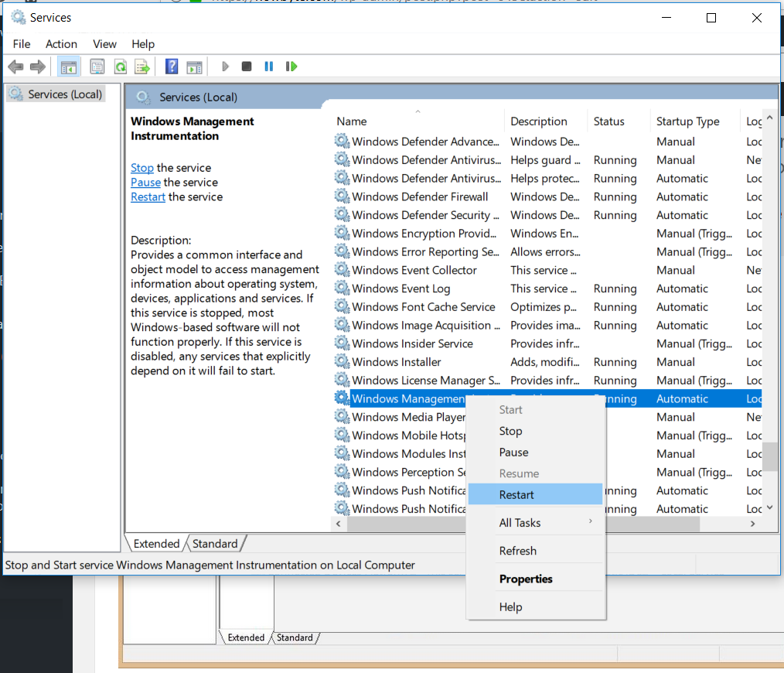Choose Pause from the context menu

[x=535, y=453]
